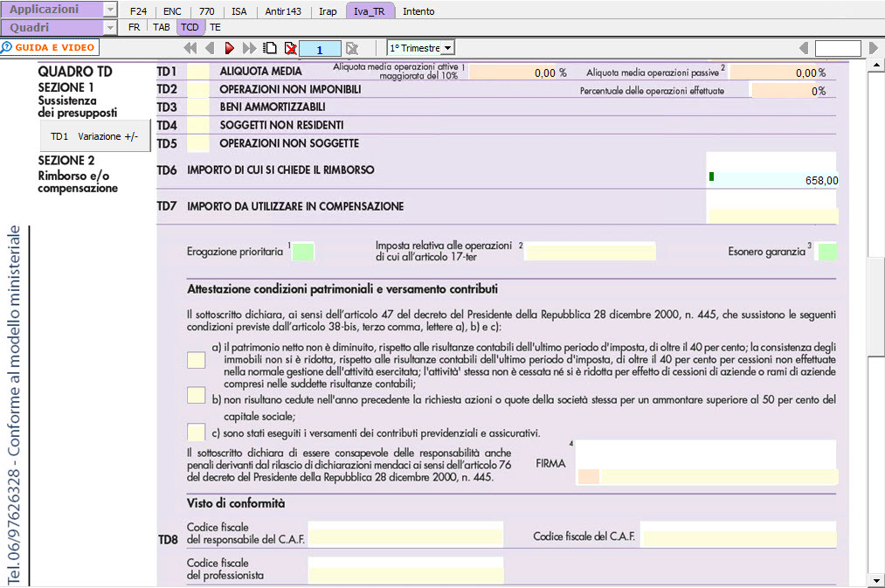Screen dimensions: 885x588
Task: Tick the TD3 Beni ammortizzabili checkbox
Action: 197,107
